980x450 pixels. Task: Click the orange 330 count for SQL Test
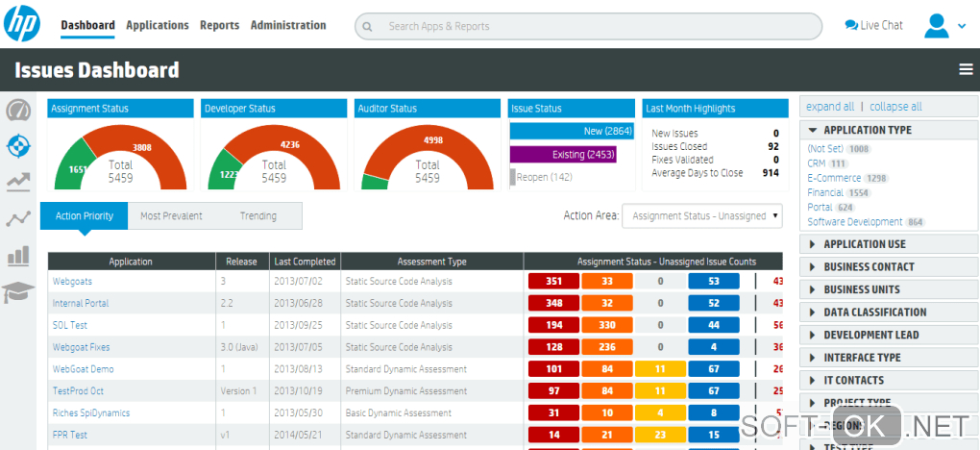(x=607, y=325)
